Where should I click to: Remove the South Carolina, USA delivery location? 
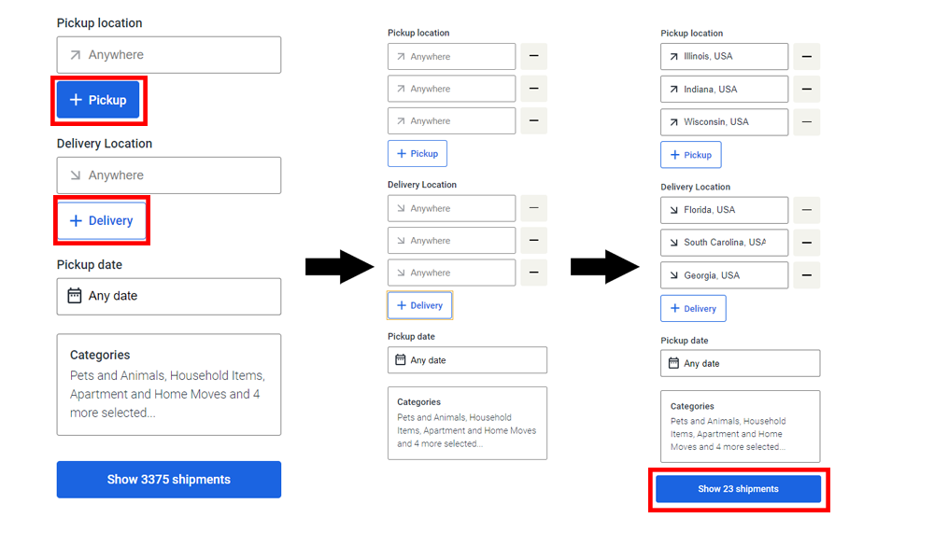tap(806, 243)
